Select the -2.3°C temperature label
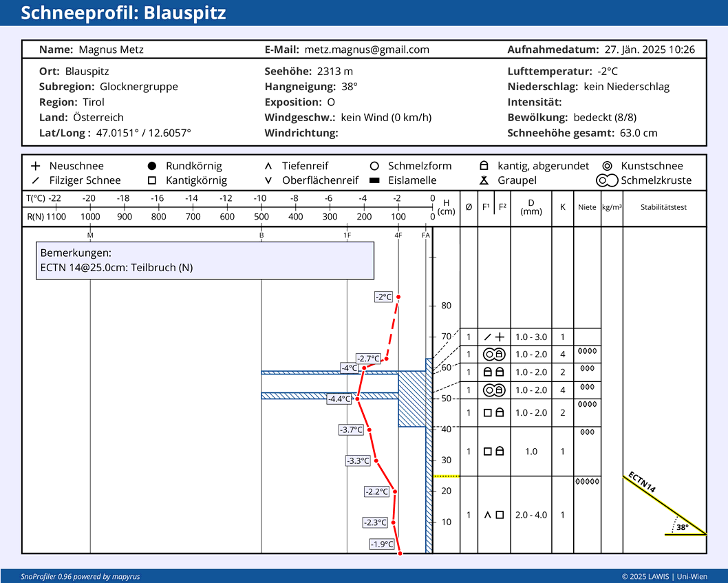This screenshot has width=728, height=583. (x=375, y=522)
